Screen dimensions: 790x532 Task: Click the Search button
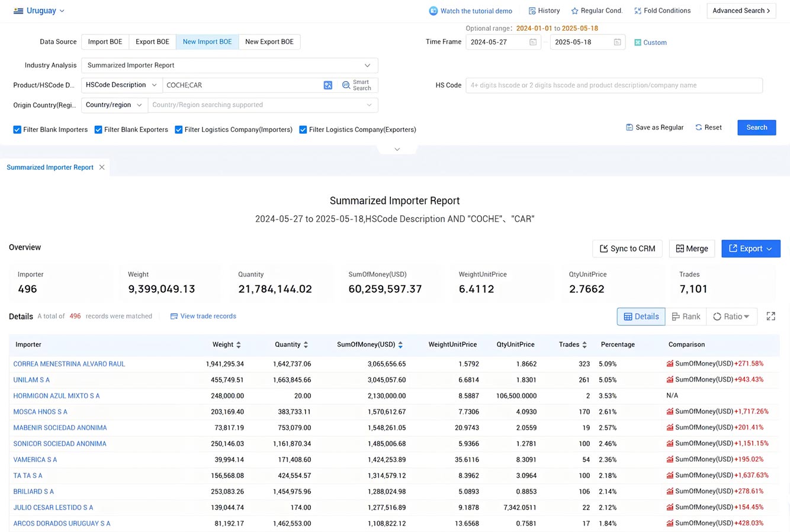[x=757, y=127]
